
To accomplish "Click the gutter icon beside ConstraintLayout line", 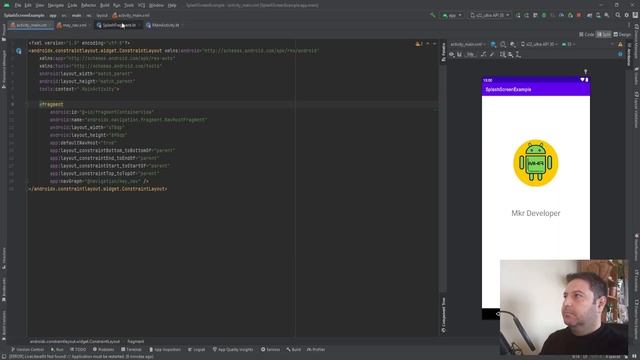I will click(18, 51).
